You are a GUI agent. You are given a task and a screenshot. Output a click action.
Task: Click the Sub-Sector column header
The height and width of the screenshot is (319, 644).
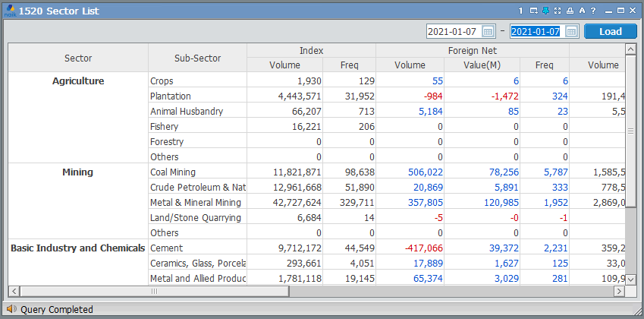[x=197, y=58]
